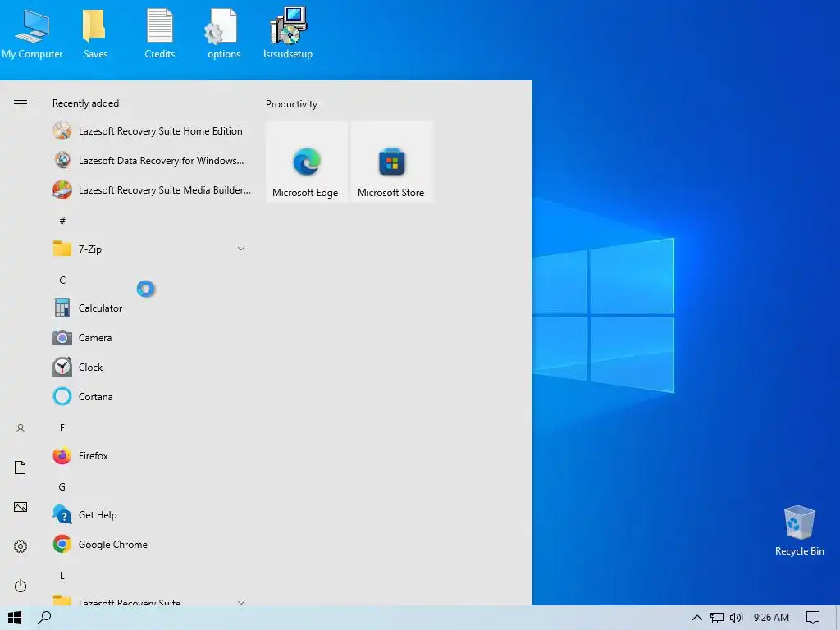Open the Microsoft Edge tile
Image resolution: width=840 pixels, height=630 pixels.
[307, 162]
